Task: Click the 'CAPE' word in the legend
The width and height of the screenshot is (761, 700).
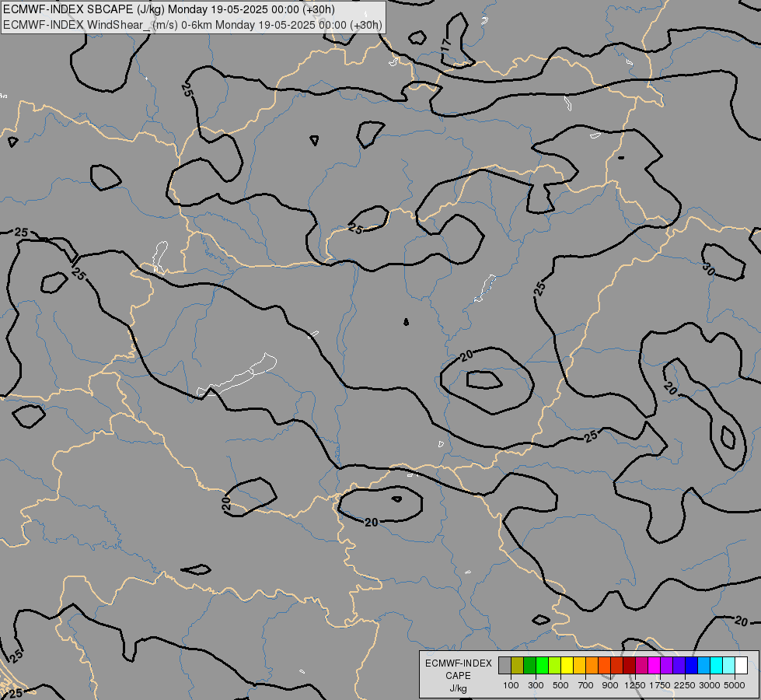Action: tap(458, 676)
